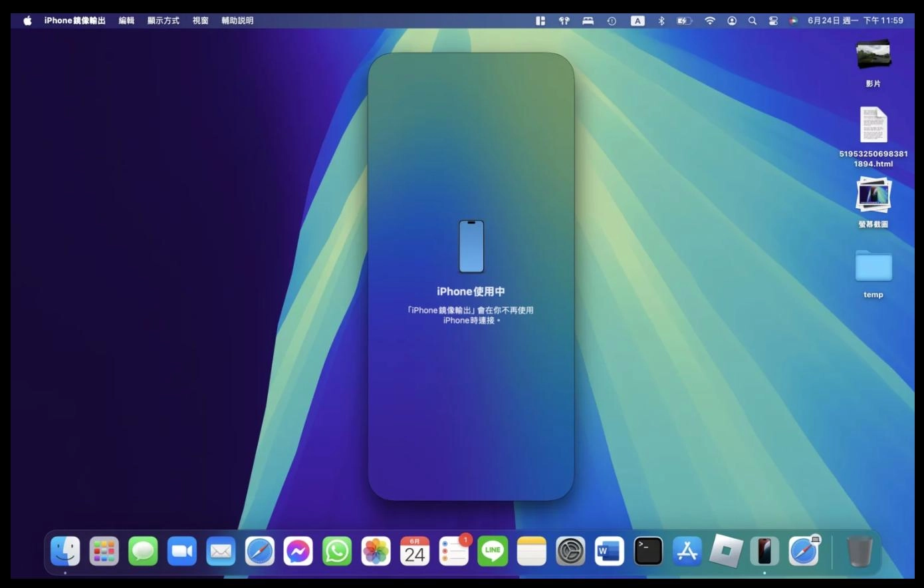This screenshot has height=588, width=924.
Task: Click the Siri icon in menu bar
Action: 793,21
